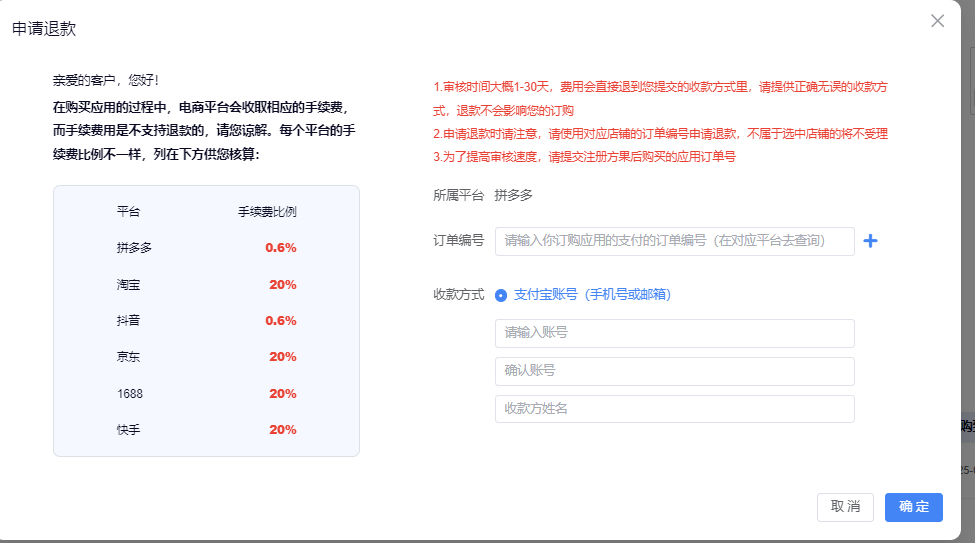Click the 拼多多 value next to 所属平台
Image resolution: width=975 pixels, height=543 pixels.
514,195
